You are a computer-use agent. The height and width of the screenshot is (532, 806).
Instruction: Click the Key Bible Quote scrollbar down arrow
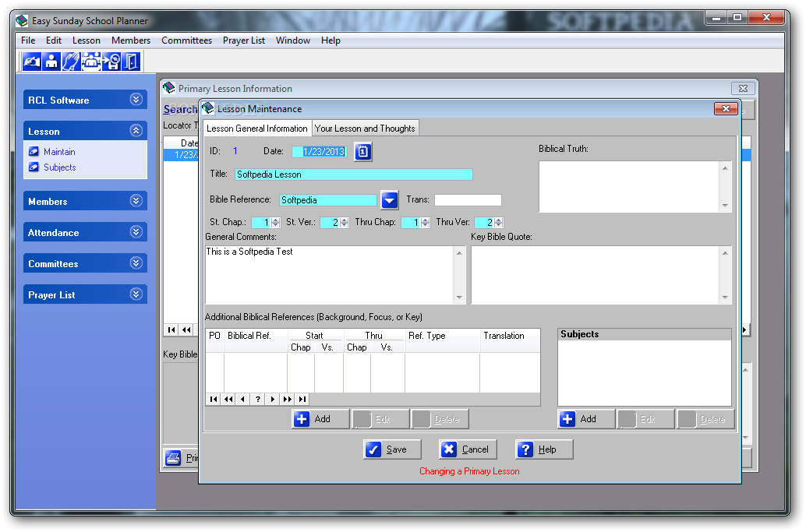point(725,298)
